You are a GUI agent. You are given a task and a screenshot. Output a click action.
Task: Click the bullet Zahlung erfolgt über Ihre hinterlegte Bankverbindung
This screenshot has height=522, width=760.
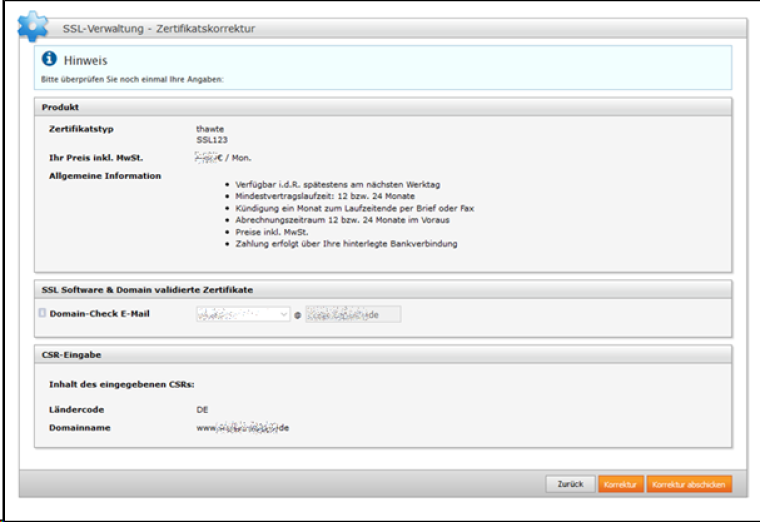(x=347, y=244)
